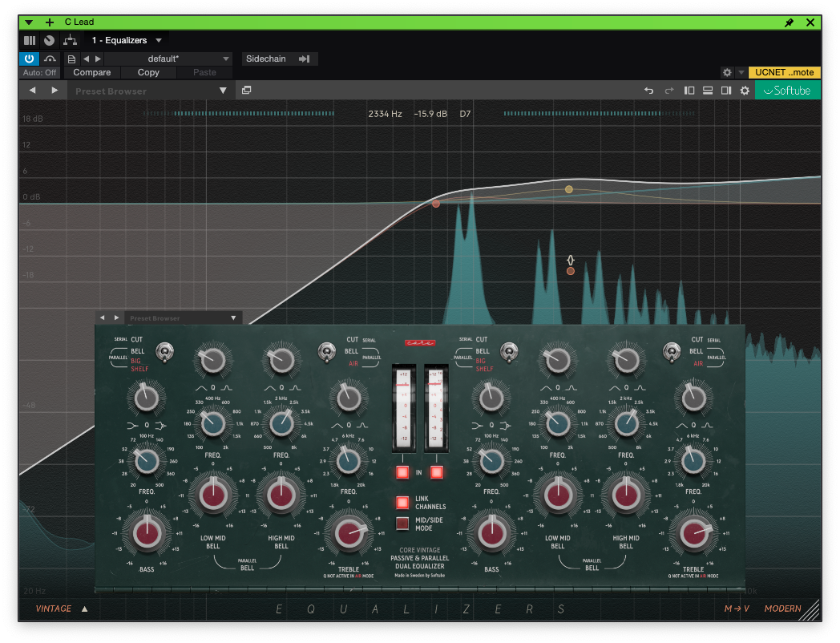This screenshot has width=840, height=643.
Task: Load the previous Studio One preset
Action: (87, 59)
